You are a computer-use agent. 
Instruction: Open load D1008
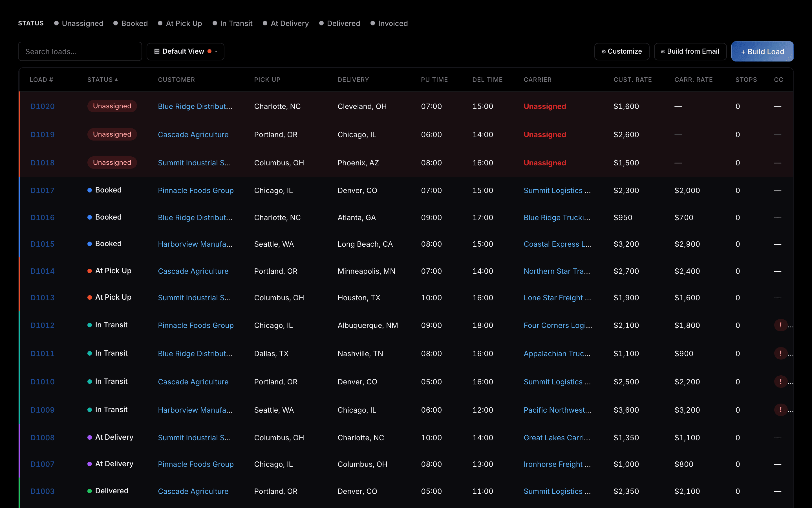tap(42, 437)
